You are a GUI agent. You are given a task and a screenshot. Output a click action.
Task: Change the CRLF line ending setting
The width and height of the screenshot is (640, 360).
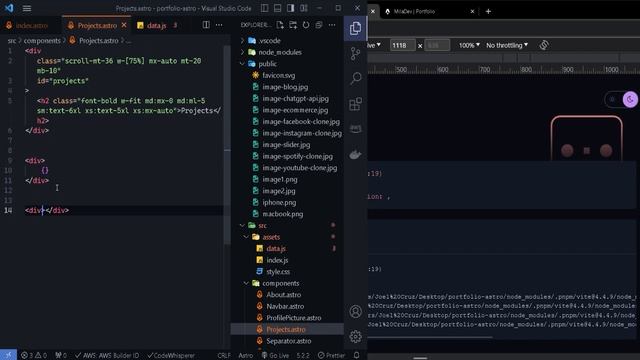click(x=224, y=356)
